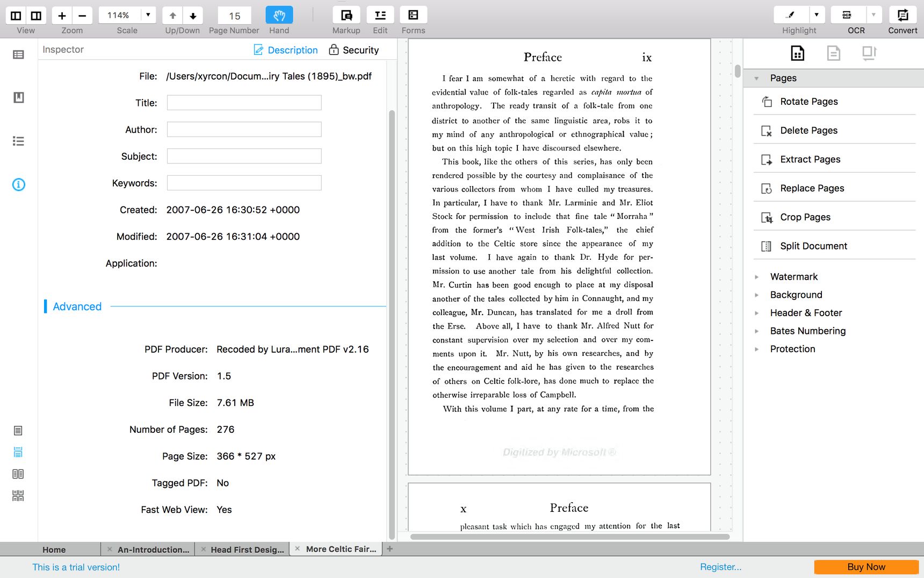The height and width of the screenshot is (578, 924).
Task: Close the More Celtic Fair... tab
Action: pyautogui.click(x=297, y=549)
